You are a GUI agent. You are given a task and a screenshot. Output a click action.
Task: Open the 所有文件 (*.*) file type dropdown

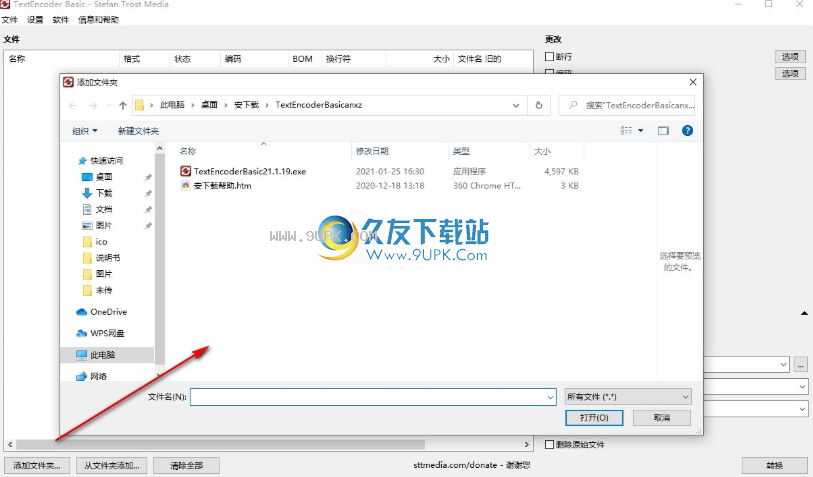point(628,397)
